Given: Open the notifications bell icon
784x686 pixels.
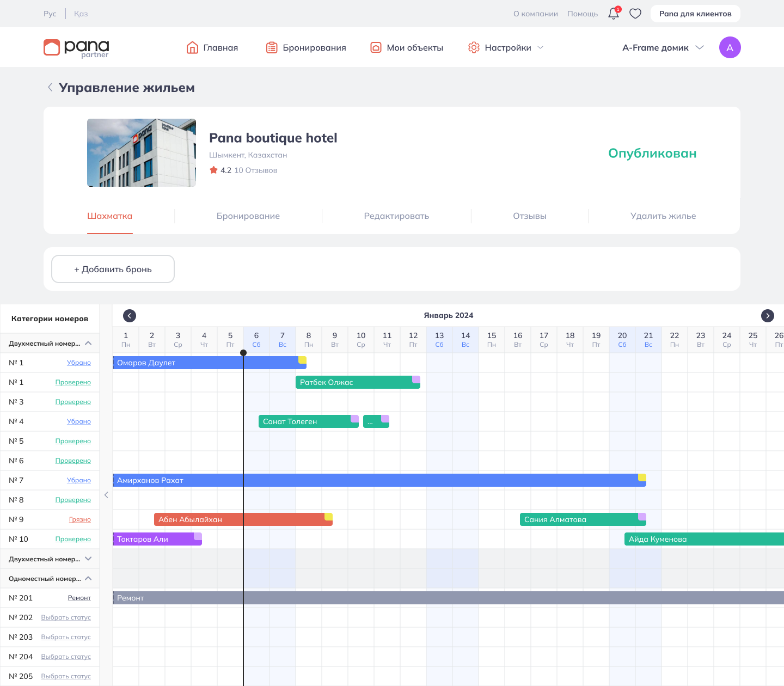Looking at the screenshot, I should [x=614, y=14].
